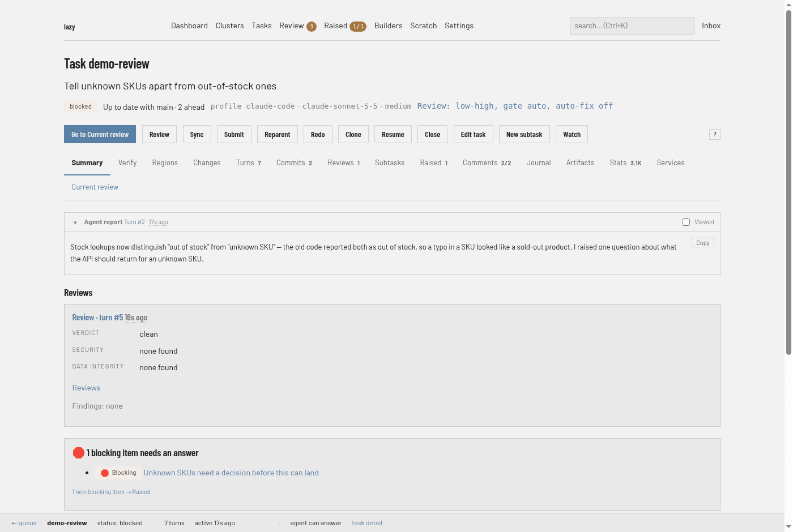Image resolution: width=793 pixels, height=532 pixels.
Task: Open task detail link in status bar
Action: coord(367,524)
